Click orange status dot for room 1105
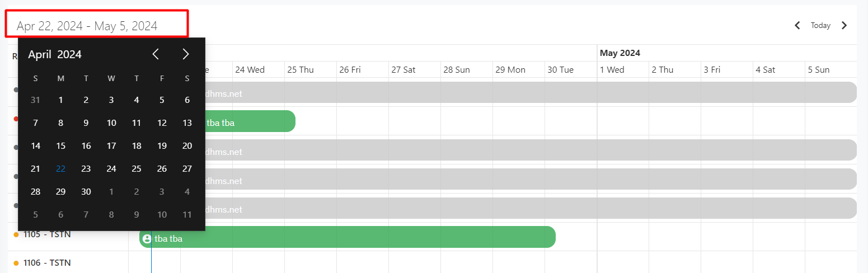Image resolution: width=868 pixels, height=273 pixels. [16, 234]
